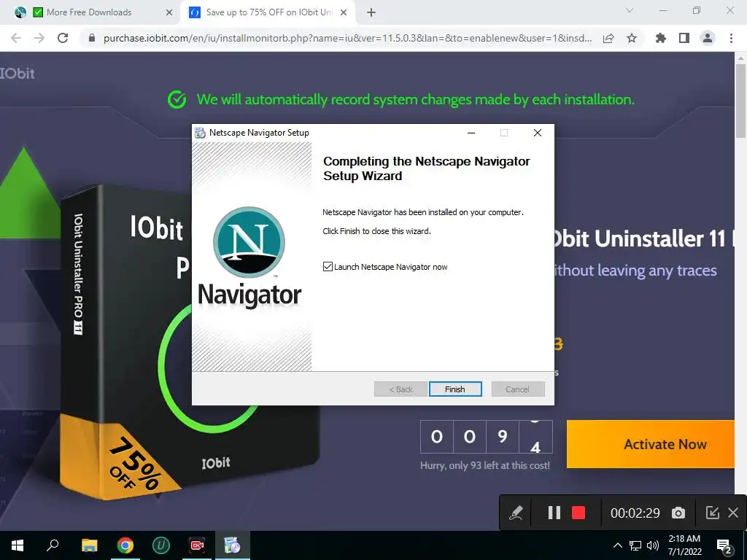Click the Cancel button in setup wizard

click(x=518, y=389)
